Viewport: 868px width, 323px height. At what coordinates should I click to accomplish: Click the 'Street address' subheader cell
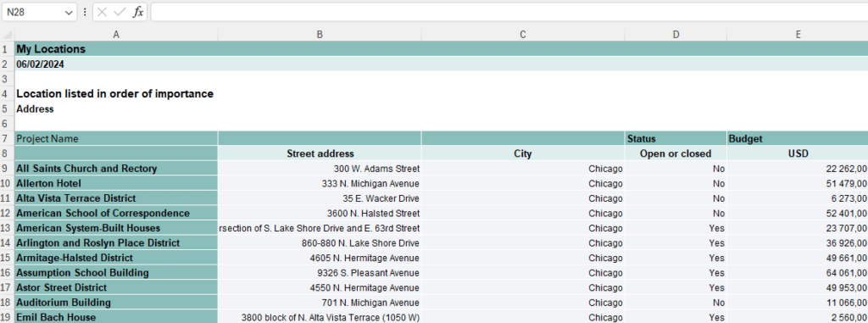coord(320,153)
